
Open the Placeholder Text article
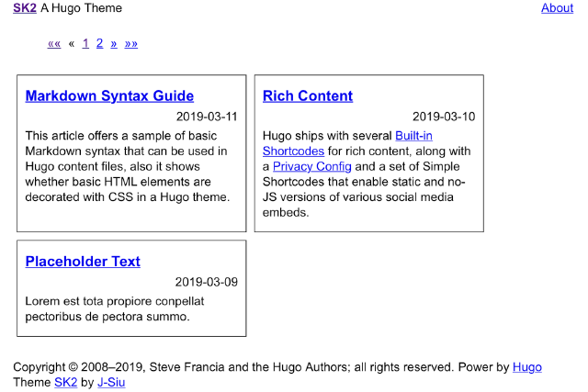click(x=83, y=262)
